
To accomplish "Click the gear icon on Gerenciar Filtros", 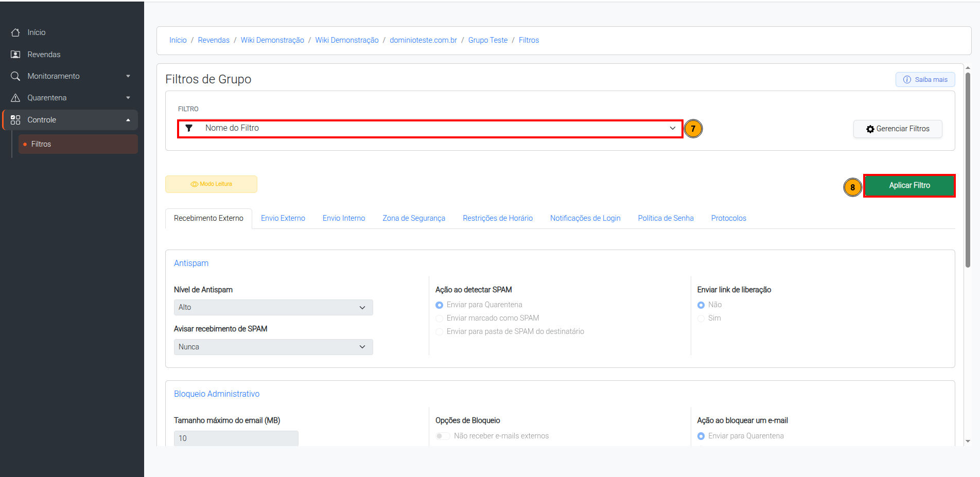I will point(870,129).
